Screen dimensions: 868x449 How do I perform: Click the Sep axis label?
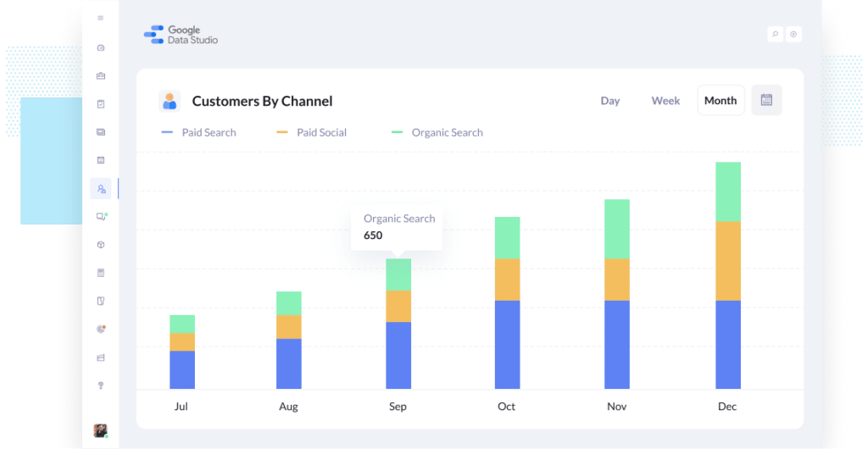click(398, 407)
